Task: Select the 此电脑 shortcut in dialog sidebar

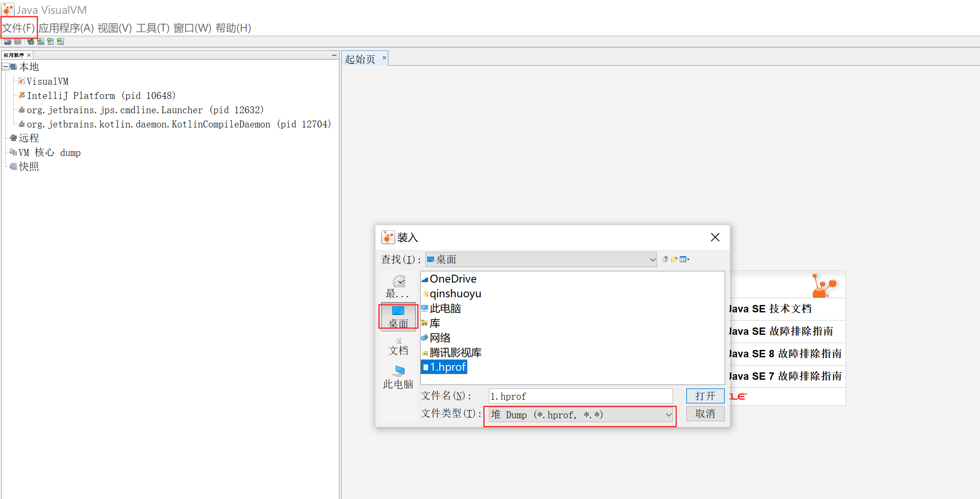Action: coord(398,378)
